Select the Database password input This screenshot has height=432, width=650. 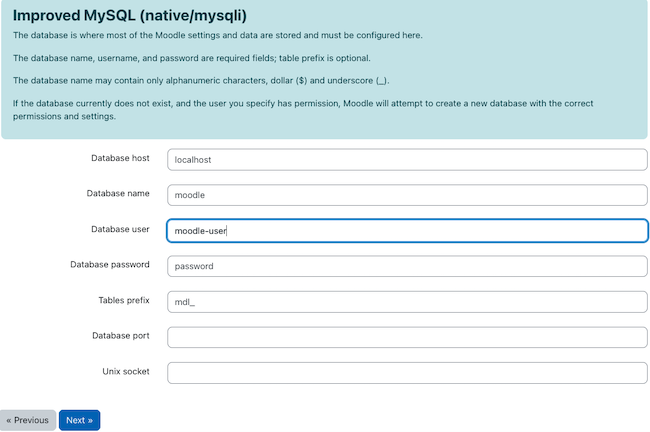[407, 266]
